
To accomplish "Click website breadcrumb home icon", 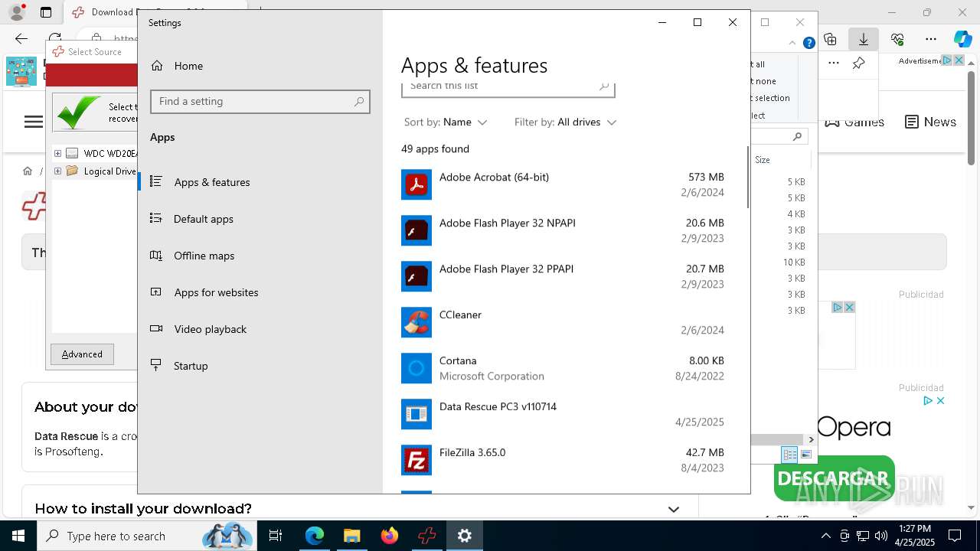I will click(x=28, y=171).
